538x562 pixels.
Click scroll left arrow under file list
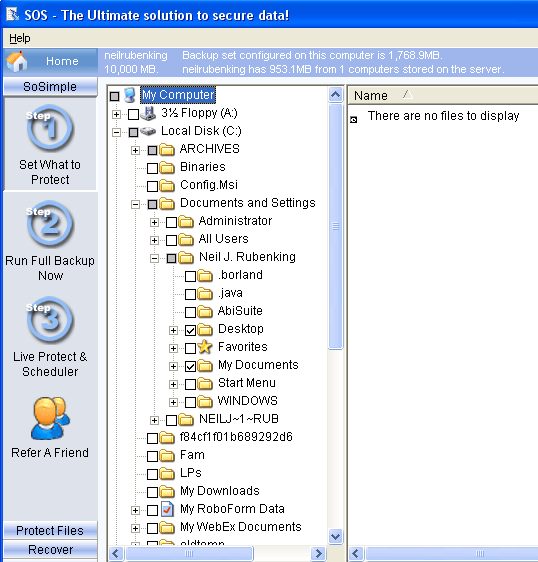click(356, 553)
